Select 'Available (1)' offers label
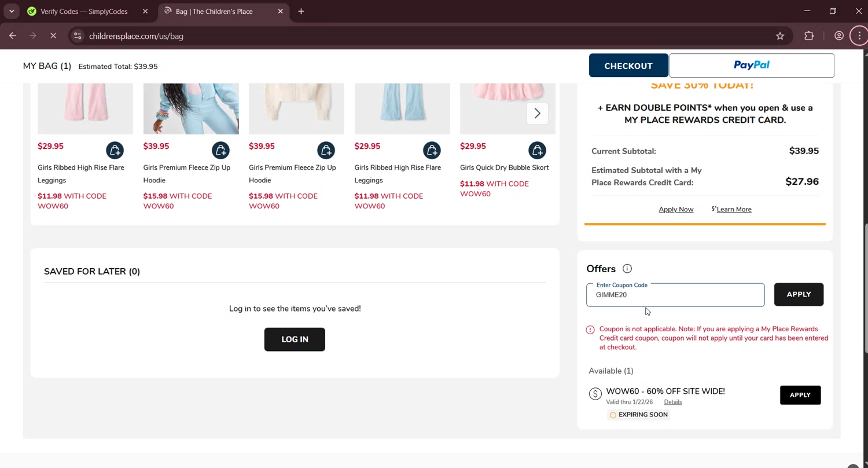The image size is (868, 468). coord(611,371)
